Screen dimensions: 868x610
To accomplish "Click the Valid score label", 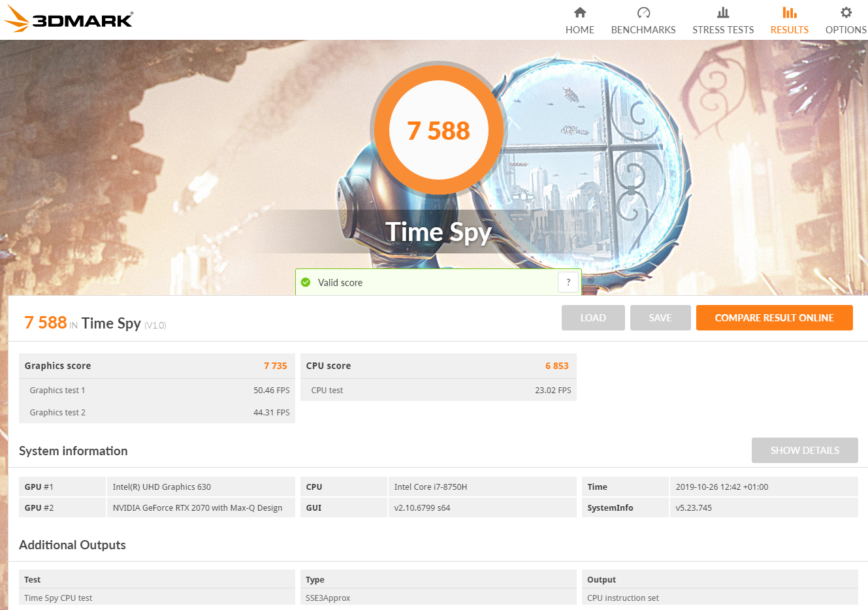I will (x=340, y=283).
